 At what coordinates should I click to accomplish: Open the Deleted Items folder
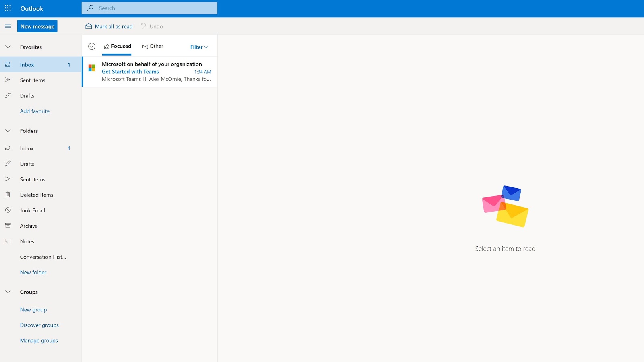pos(41,195)
